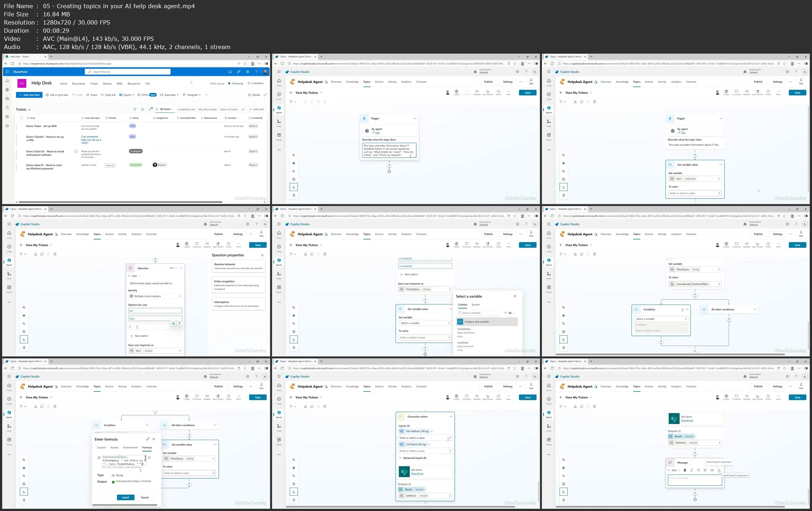Click the fx PowerFx icon in Message node toolbar
Viewport: 812px width, 511px height.
719,470
